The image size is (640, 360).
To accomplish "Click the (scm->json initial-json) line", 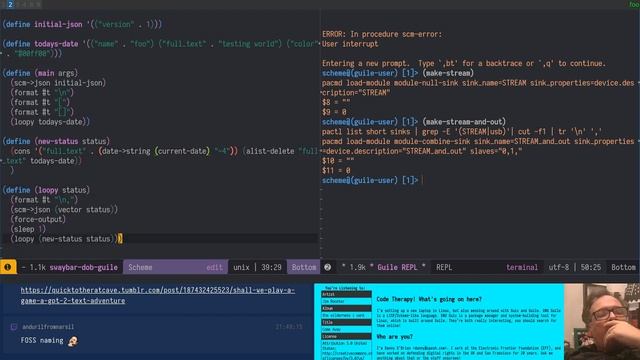I will point(58,83).
